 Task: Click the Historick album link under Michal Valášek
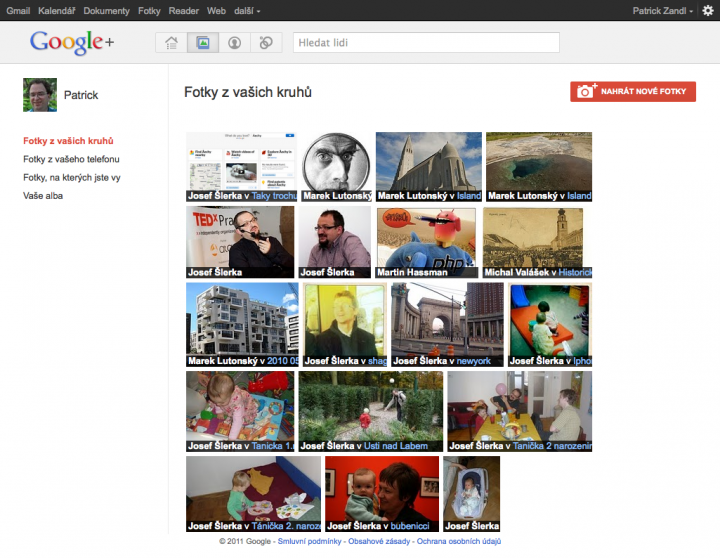[x=575, y=272]
